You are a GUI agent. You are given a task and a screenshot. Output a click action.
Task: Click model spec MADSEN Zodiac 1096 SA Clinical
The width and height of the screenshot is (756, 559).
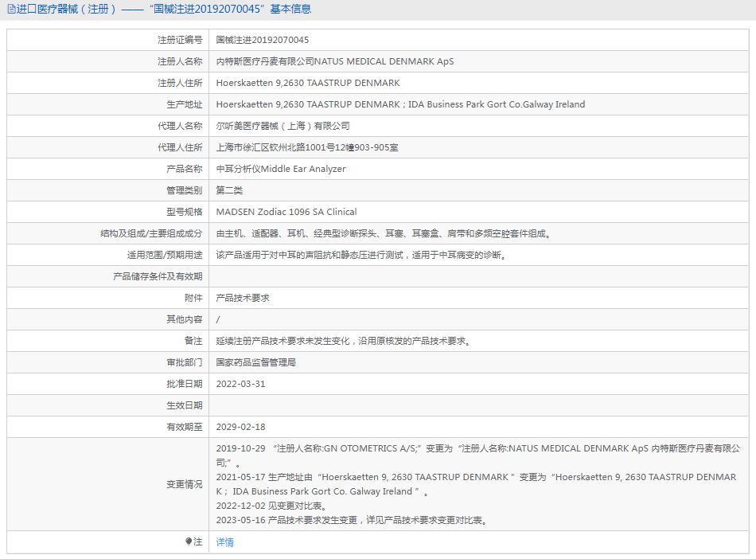point(286,212)
